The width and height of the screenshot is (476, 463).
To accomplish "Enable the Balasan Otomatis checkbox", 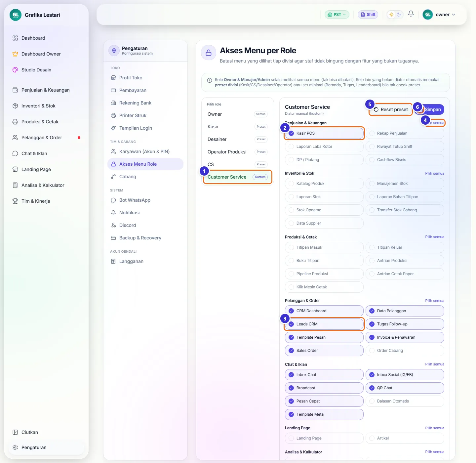I will pyautogui.click(x=372, y=401).
